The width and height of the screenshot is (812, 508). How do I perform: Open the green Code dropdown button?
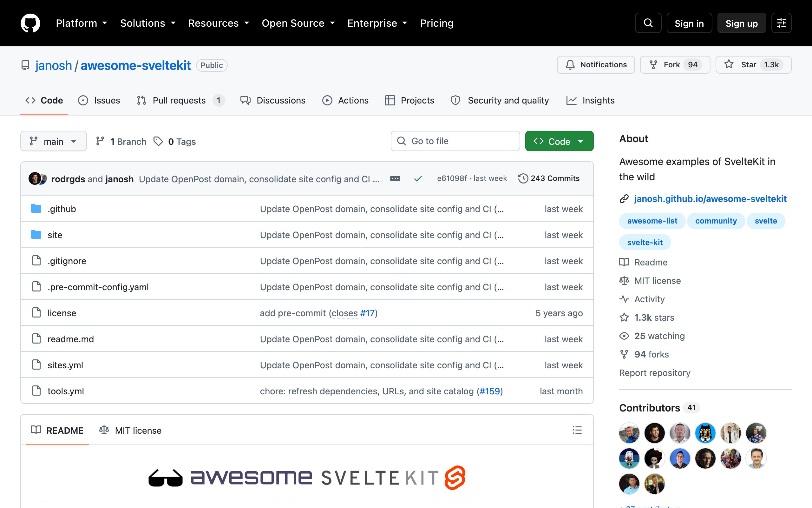click(559, 141)
